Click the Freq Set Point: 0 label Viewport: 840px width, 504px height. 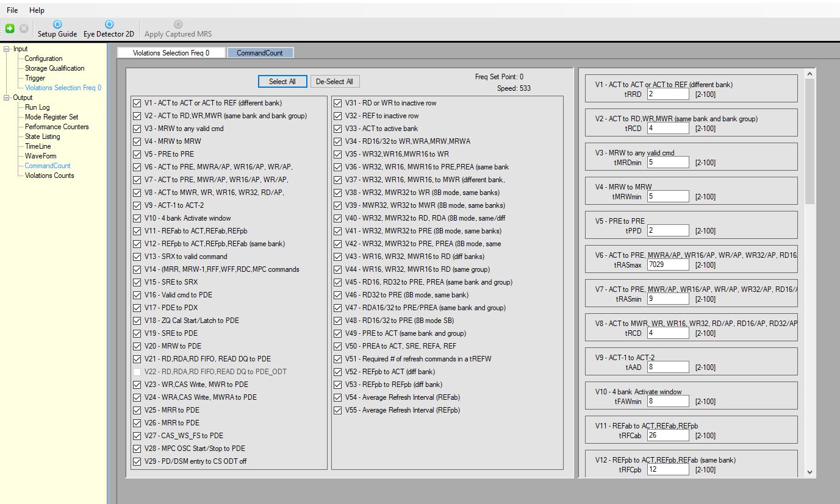pyautogui.click(x=499, y=77)
